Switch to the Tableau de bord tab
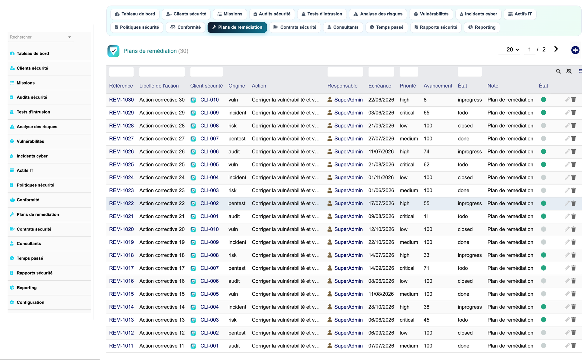This screenshot has width=588, height=364. click(135, 14)
